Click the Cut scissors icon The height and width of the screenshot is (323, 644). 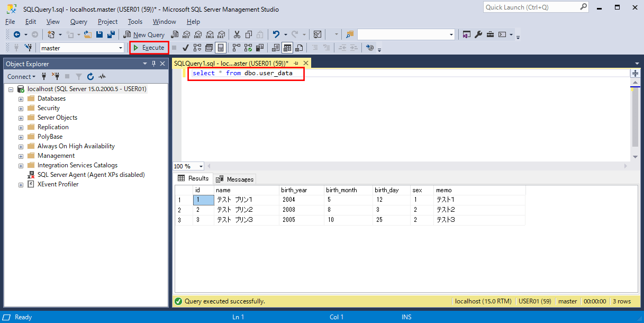pyautogui.click(x=237, y=34)
